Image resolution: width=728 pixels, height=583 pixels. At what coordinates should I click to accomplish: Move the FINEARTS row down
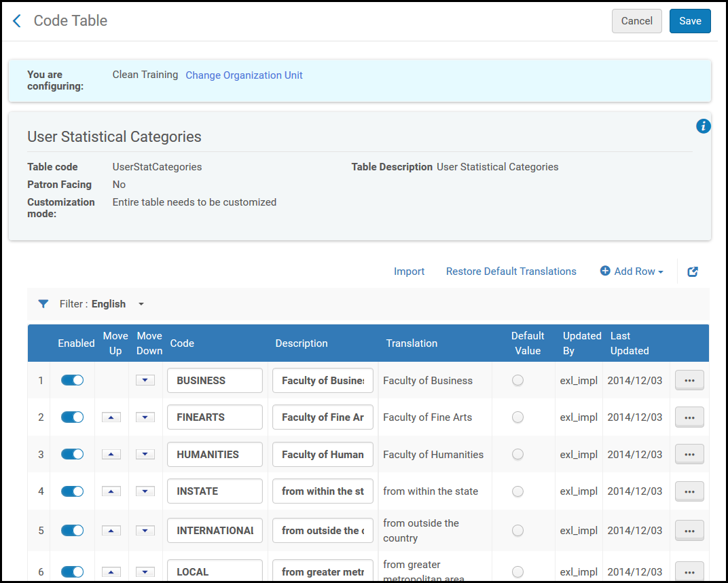[x=145, y=417]
